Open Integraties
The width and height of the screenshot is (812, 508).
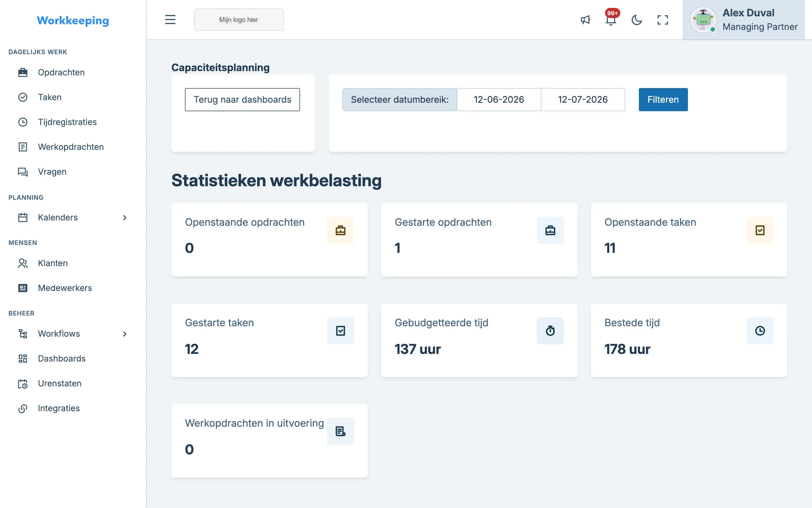tap(59, 408)
